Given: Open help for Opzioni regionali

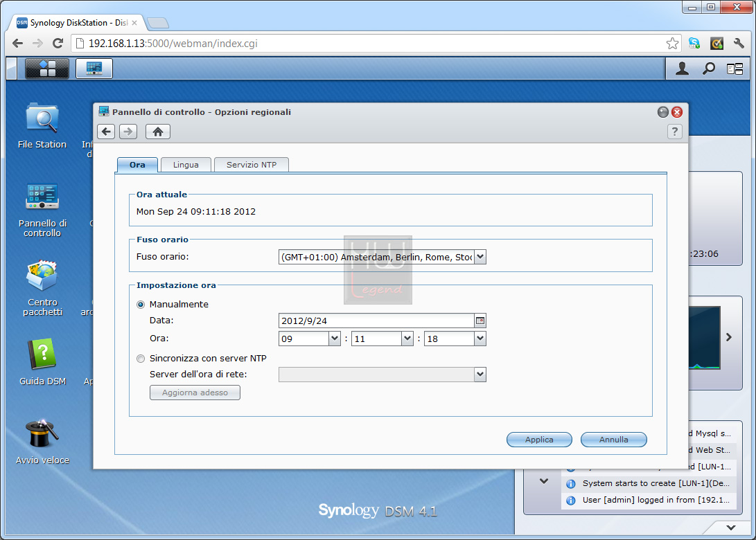Looking at the screenshot, I should coord(675,132).
